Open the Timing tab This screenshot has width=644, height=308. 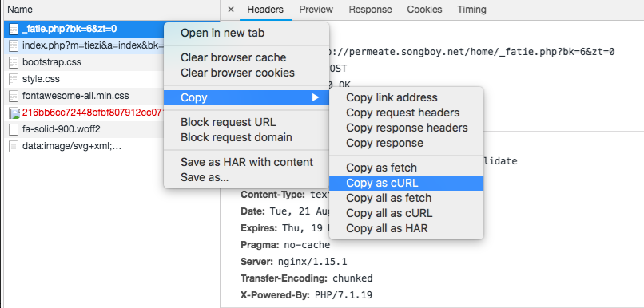click(x=471, y=10)
